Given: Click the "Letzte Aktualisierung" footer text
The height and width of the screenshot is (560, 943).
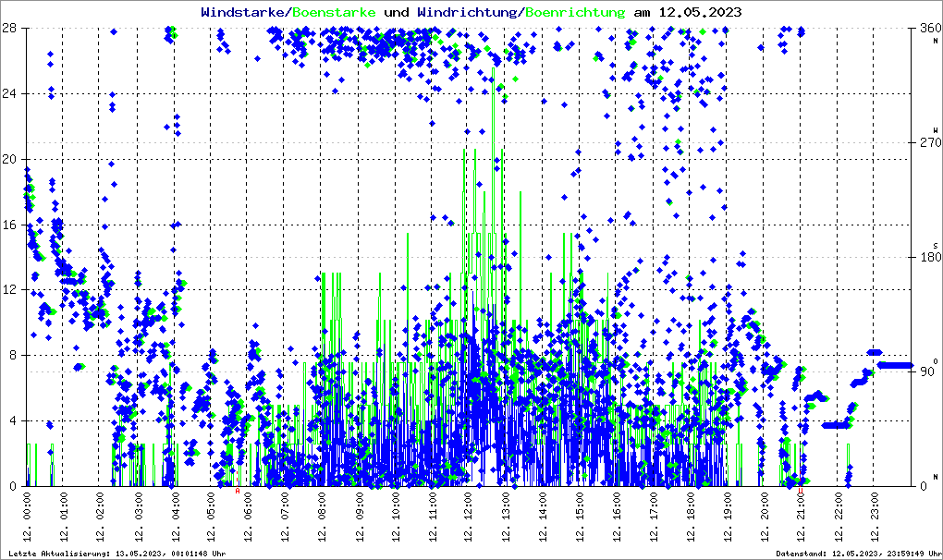Looking at the screenshot, I should [x=117, y=554].
